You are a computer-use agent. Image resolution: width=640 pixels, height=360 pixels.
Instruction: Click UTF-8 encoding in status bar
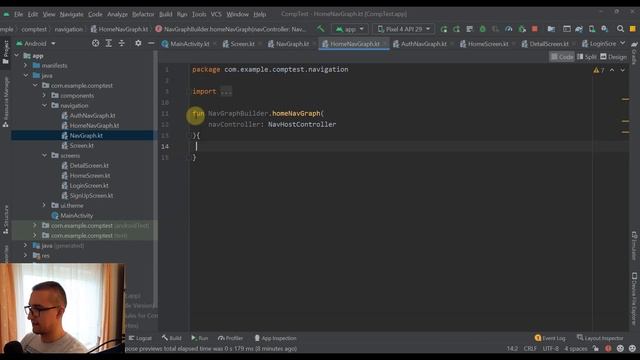coord(551,349)
